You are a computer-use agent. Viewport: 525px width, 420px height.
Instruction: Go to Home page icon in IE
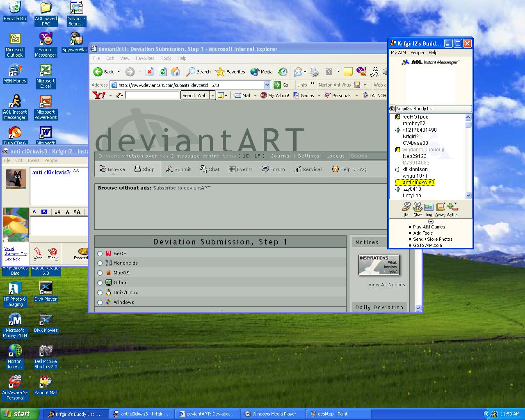coord(176,72)
